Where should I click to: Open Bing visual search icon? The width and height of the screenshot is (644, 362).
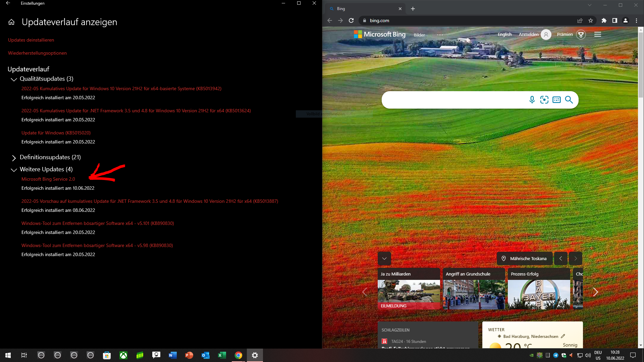tap(544, 100)
